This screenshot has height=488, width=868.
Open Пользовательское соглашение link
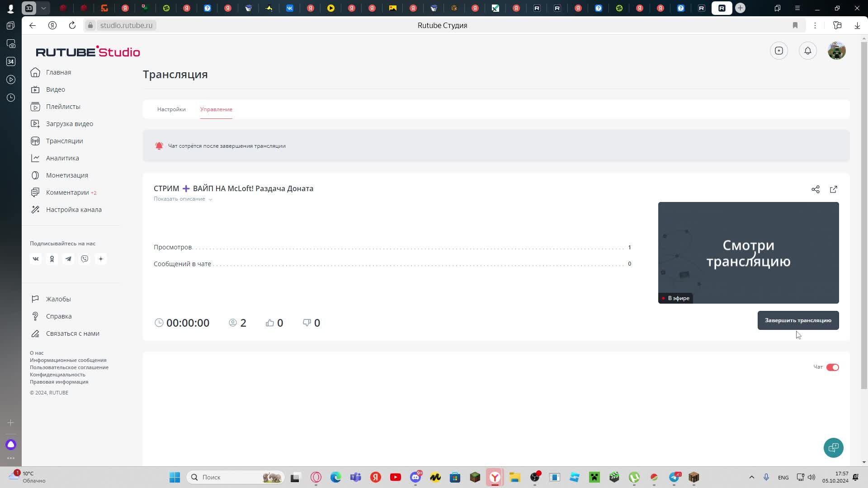[69, 367]
